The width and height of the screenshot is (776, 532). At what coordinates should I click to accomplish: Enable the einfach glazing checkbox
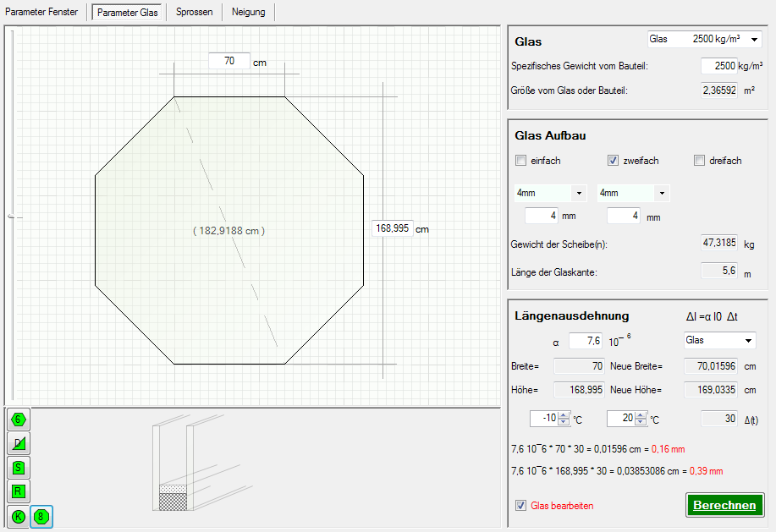tap(520, 161)
